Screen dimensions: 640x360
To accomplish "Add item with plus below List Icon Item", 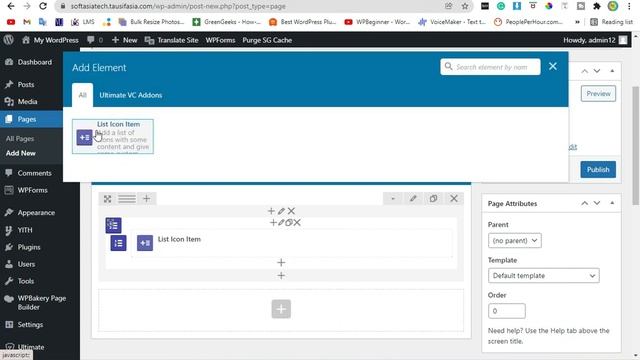I will [281, 262].
